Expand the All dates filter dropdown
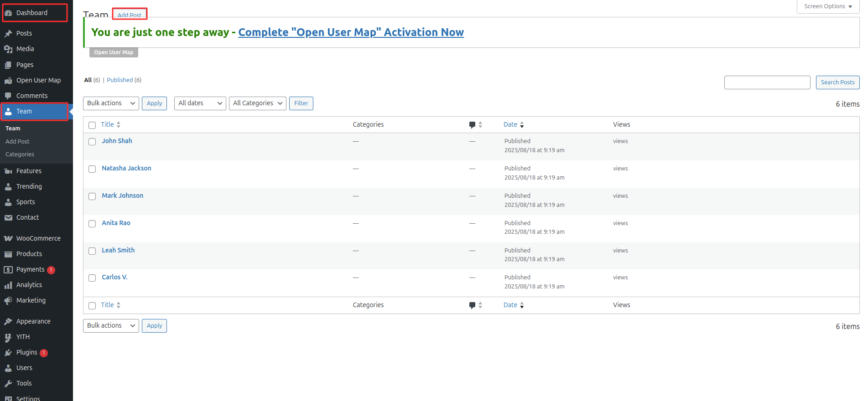Image resolution: width=868 pixels, height=401 pixels. coord(200,103)
